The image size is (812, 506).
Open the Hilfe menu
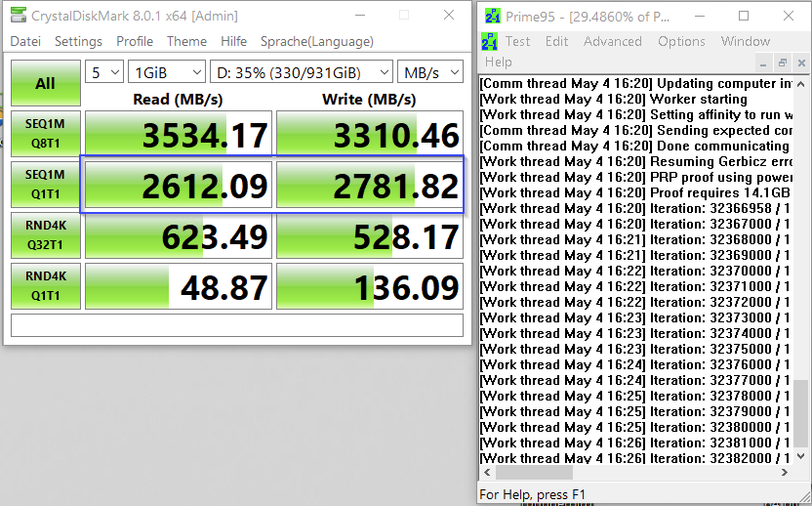point(233,41)
